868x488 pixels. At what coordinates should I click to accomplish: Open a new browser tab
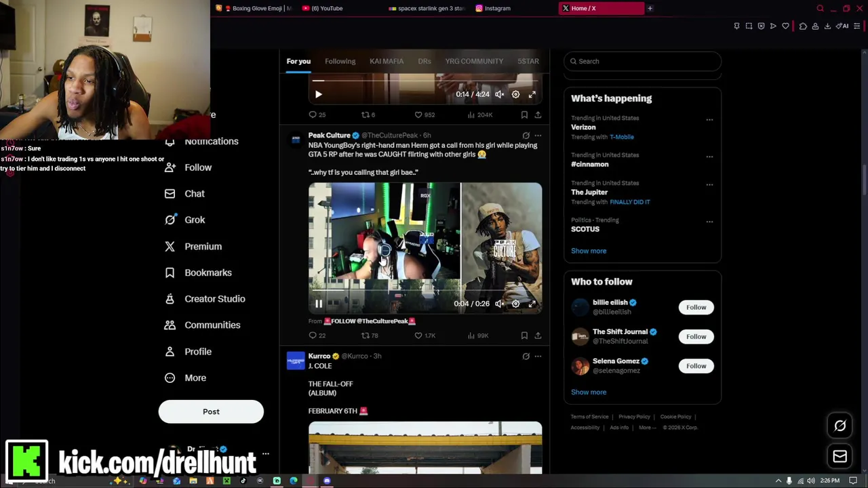click(650, 8)
